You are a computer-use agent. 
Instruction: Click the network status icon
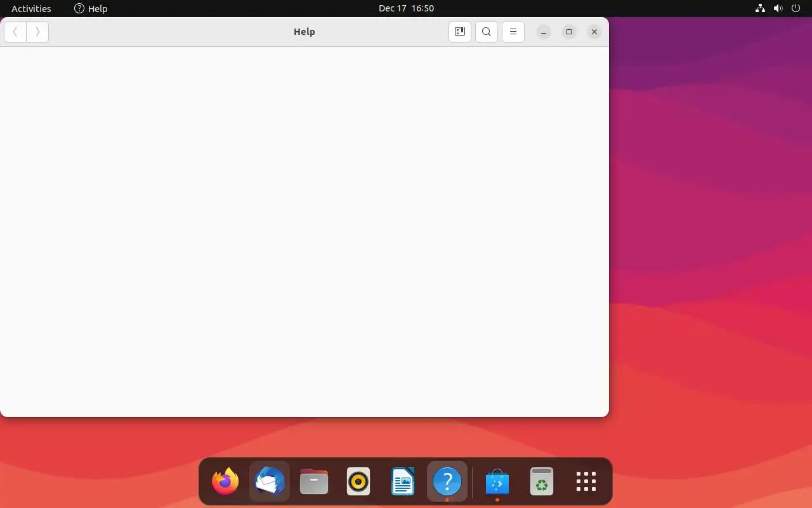760,8
